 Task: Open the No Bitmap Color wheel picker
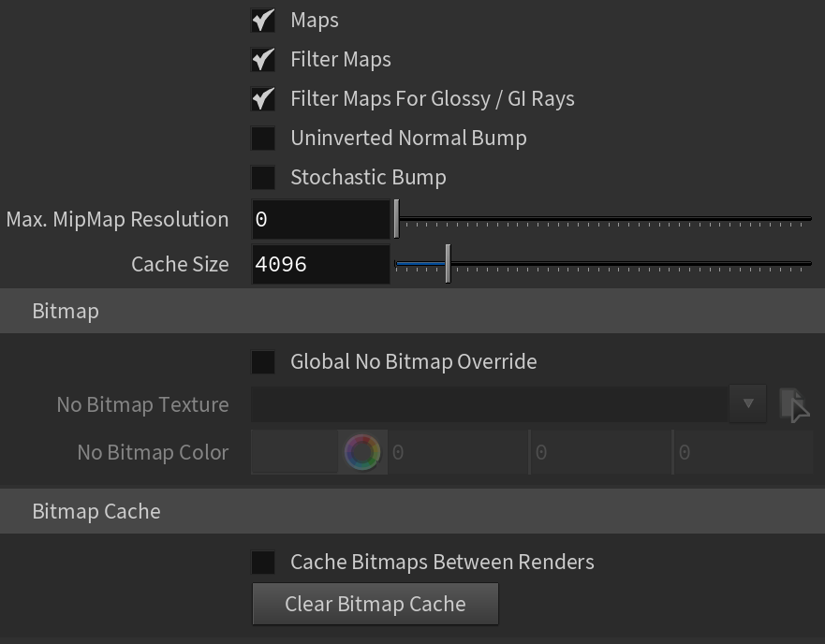point(362,452)
